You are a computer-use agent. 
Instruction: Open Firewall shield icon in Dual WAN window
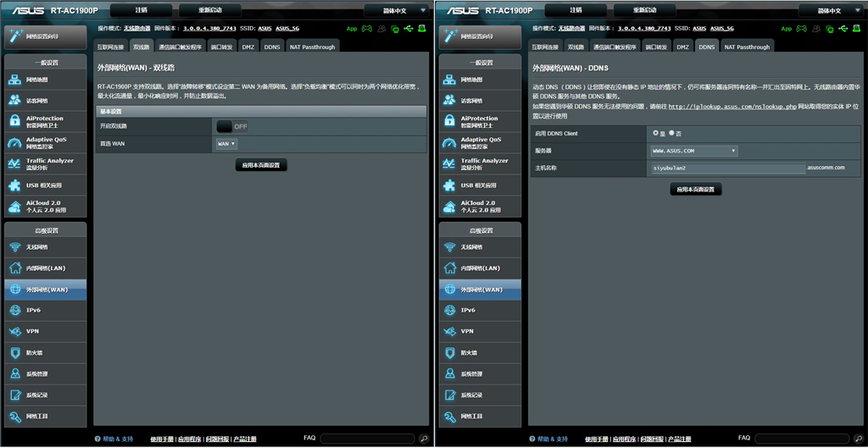pos(14,352)
